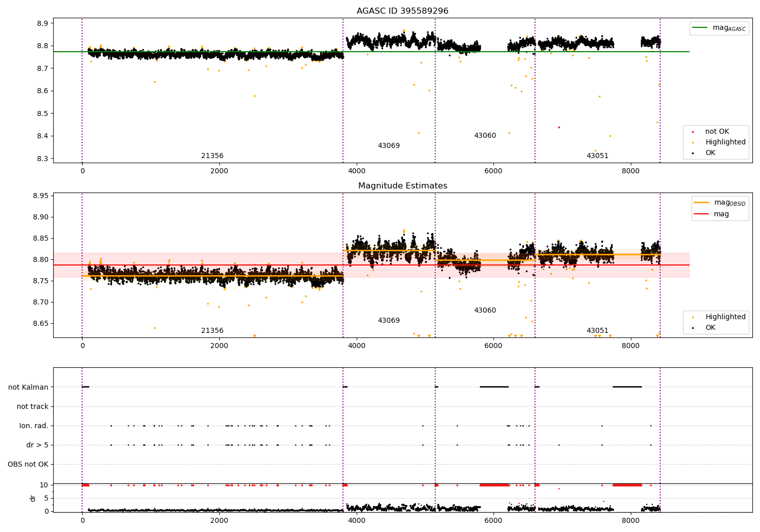
Task: Click obsid label 43051 in middle plot
Action: pos(597,331)
